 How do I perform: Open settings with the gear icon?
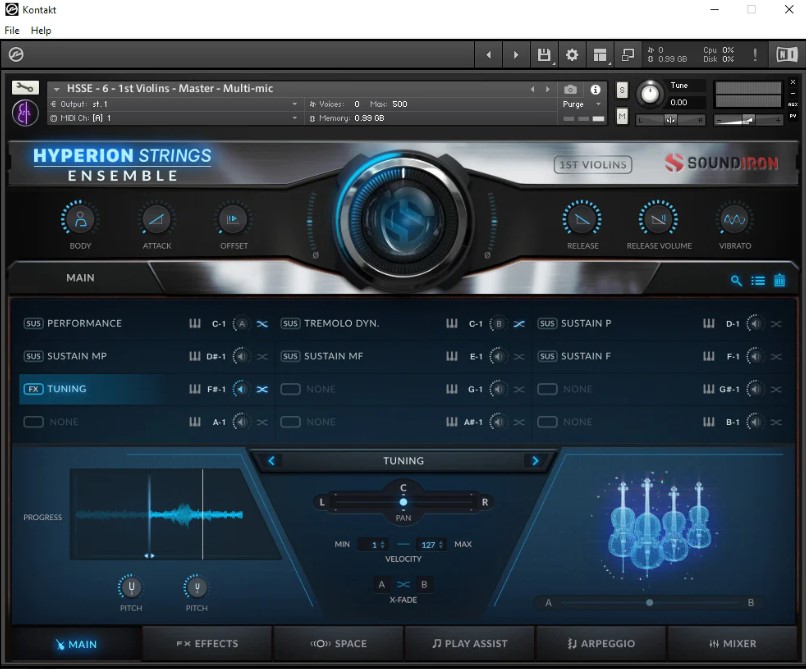[x=572, y=55]
